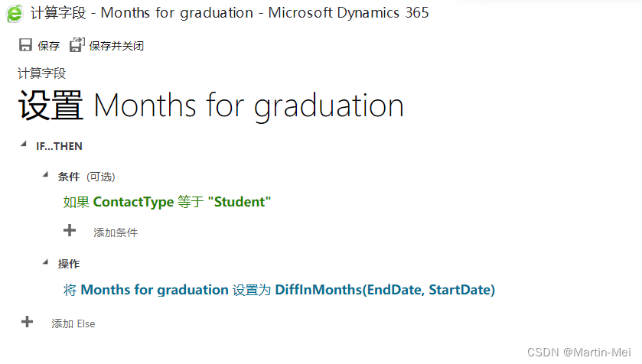642x364 pixels.
Task: Click the Save and Close icon
Action: tap(77, 46)
